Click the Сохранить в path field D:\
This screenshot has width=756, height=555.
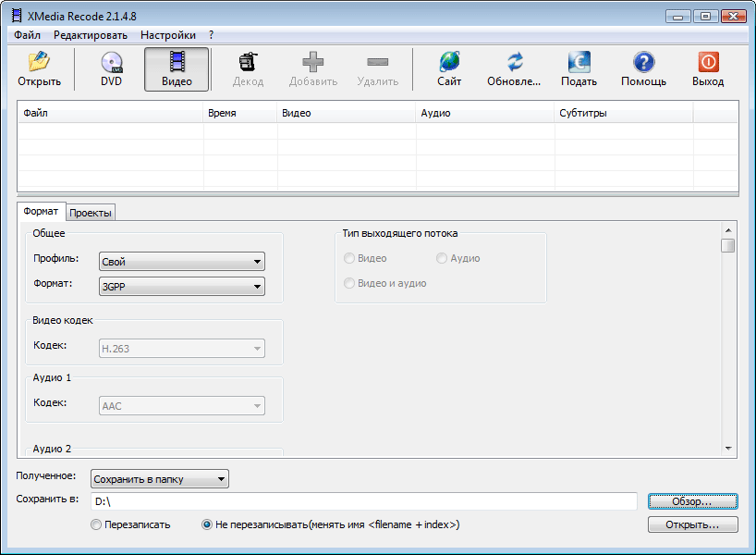(364, 501)
